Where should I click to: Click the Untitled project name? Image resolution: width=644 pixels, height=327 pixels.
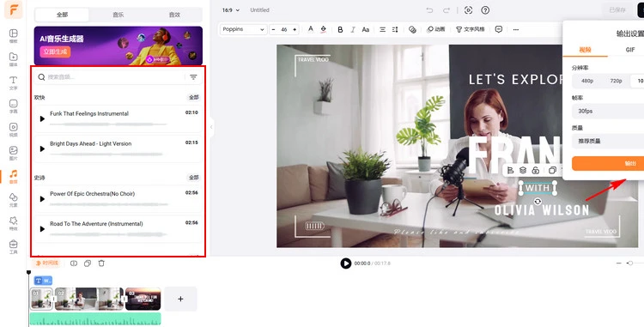tap(260, 9)
